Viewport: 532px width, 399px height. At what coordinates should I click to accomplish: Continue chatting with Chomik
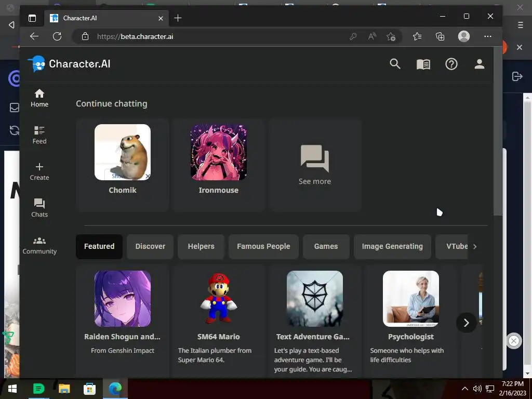[123, 165]
